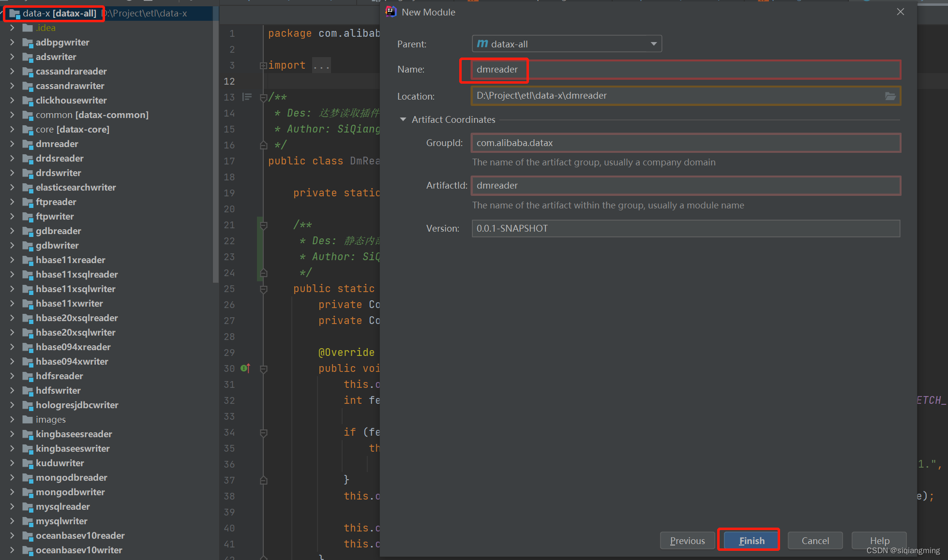Click the IntelliJ logo in the New Module title bar
Image resolution: width=948 pixels, height=560 pixels.
pos(391,12)
